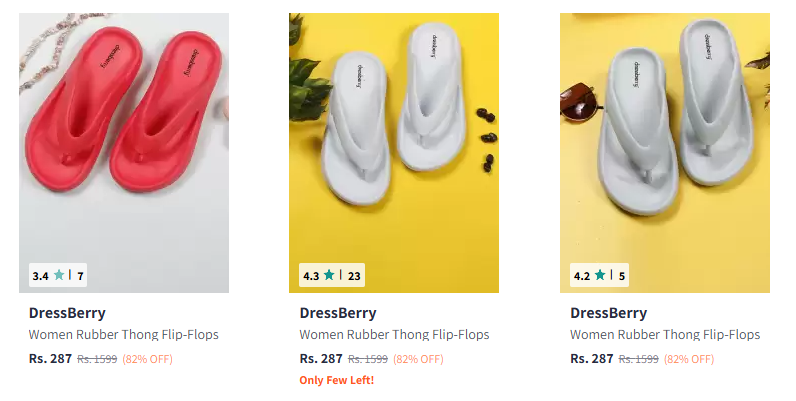Image resolution: width=796 pixels, height=401 pixels.
Task: Select DressBerry brand name of middle product
Action: (x=338, y=313)
